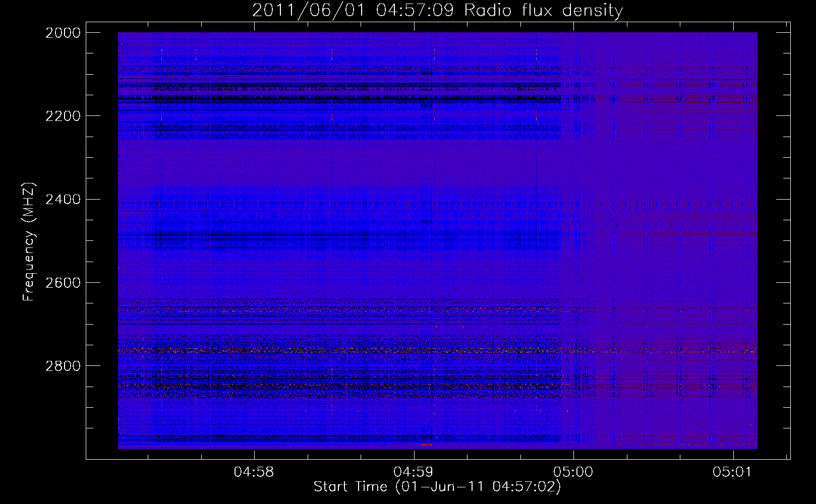
Task: Select the 2600 frequency axis label
Action: click(x=63, y=283)
